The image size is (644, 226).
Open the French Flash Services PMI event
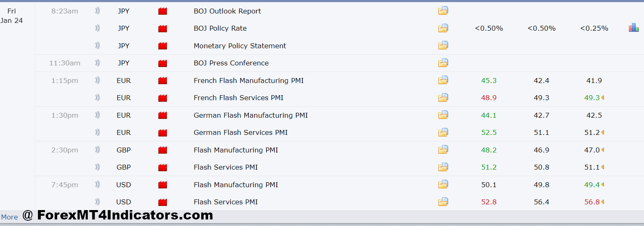click(x=238, y=98)
